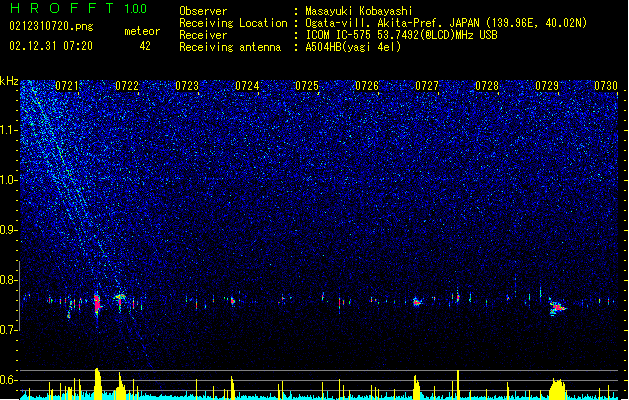
Task: Click the meteor label
Action: coord(142,31)
